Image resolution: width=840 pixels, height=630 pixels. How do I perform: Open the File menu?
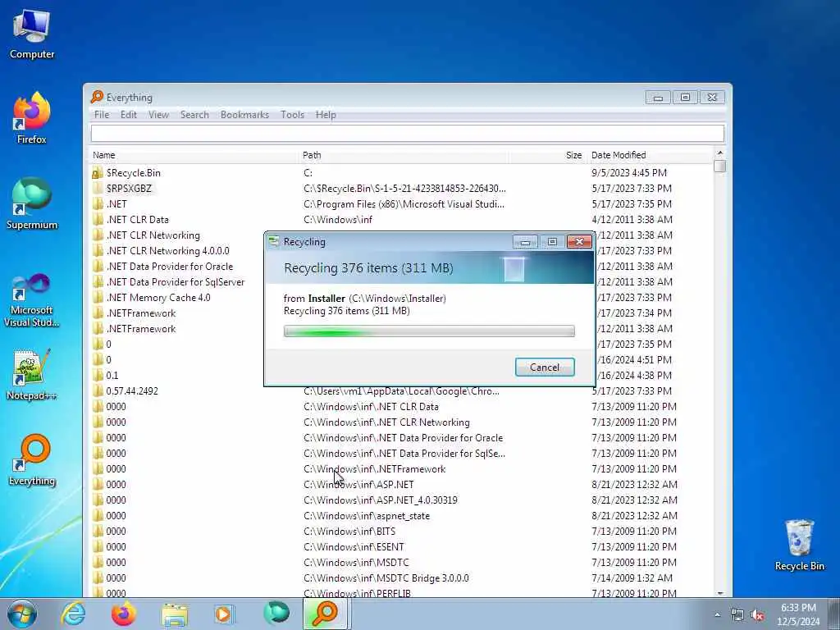101,115
